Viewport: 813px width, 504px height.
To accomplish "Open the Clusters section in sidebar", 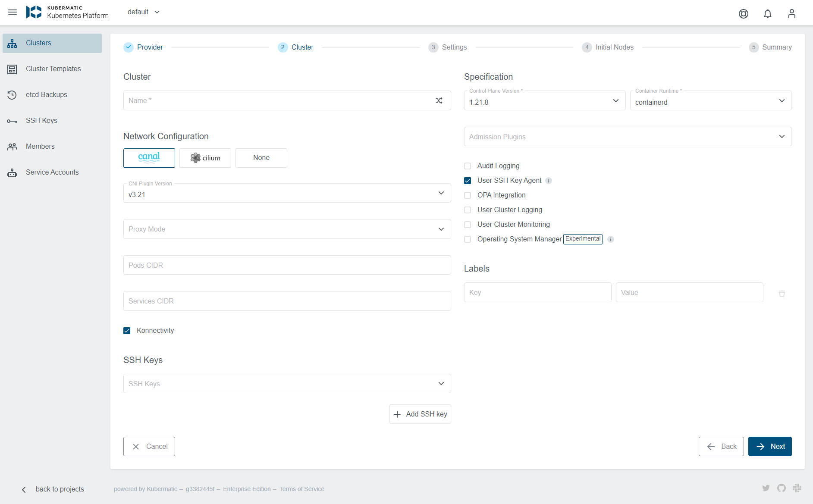I will coord(38,43).
